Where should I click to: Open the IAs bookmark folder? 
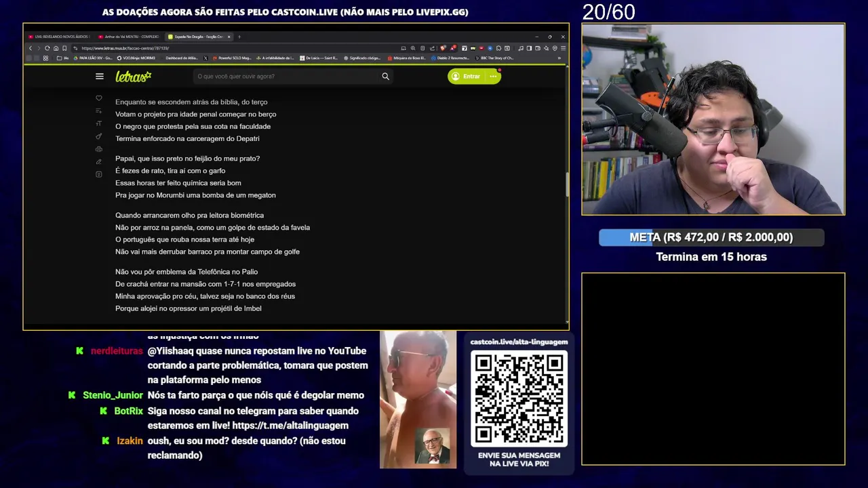pos(62,58)
